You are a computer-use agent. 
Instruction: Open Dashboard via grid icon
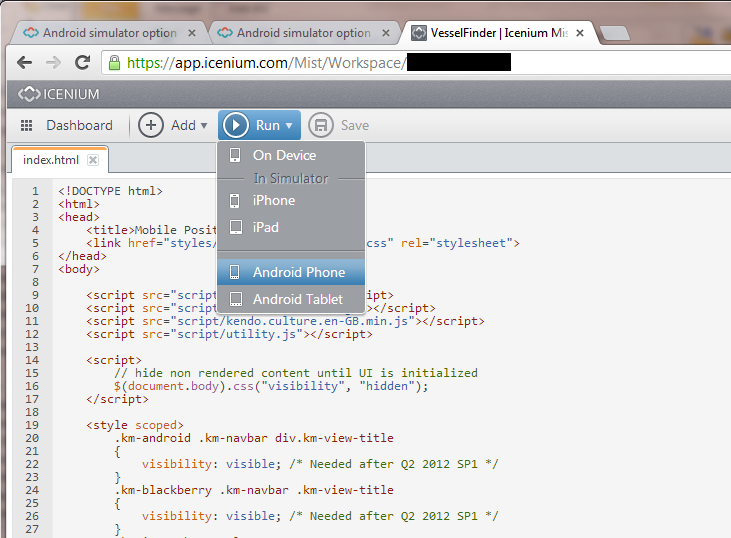pyautogui.click(x=27, y=125)
